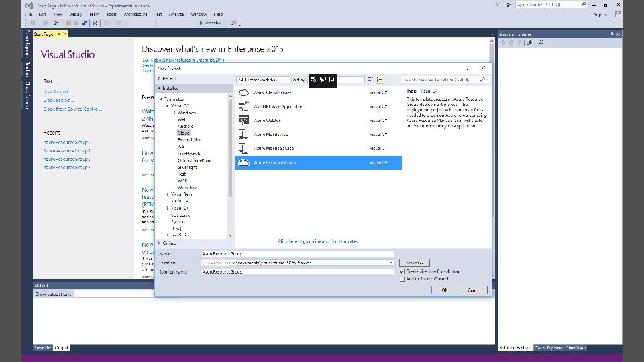Expand the Visual Basic tree node
This screenshot has width=644, height=362.
[x=168, y=194]
